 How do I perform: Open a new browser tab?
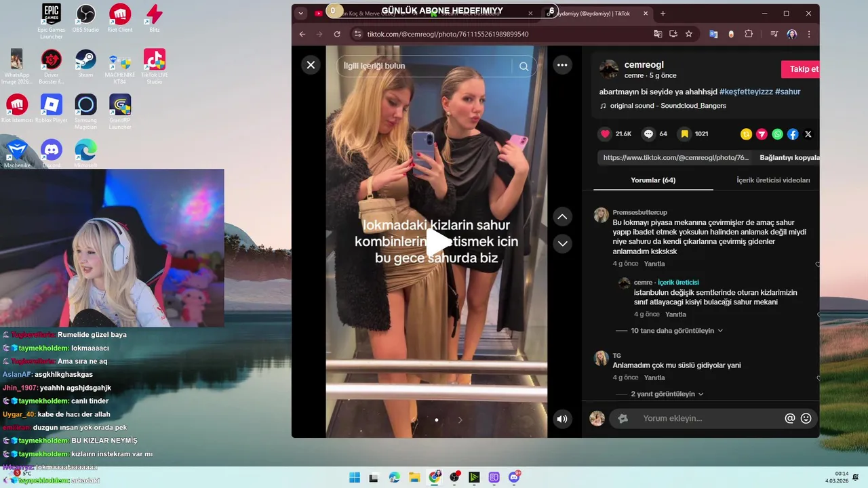pos(663,13)
